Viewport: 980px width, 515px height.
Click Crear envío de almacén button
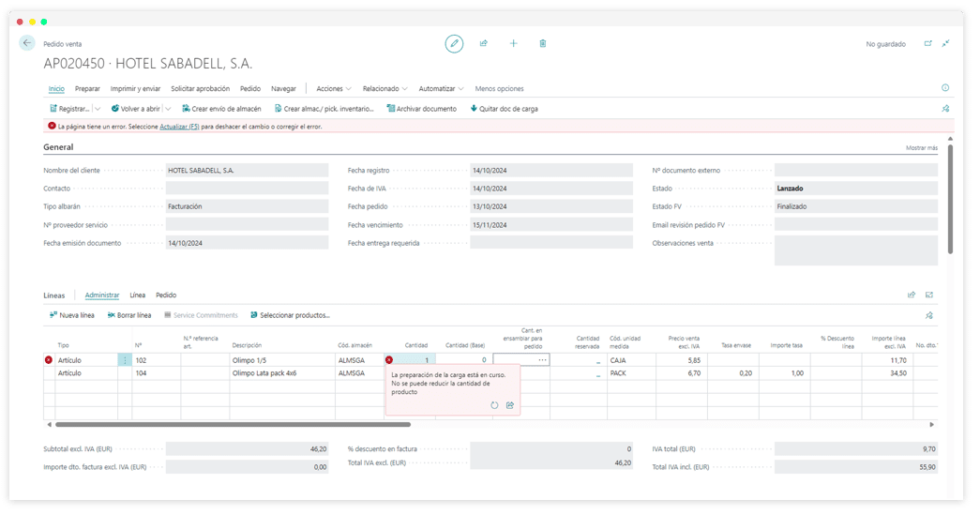(221, 109)
